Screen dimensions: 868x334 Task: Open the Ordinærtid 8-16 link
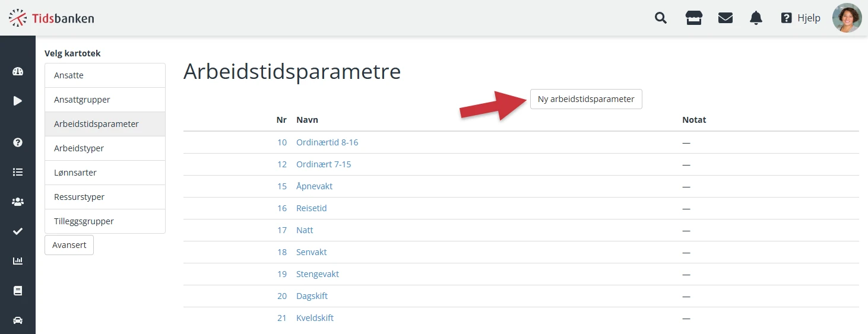pos(327,142)
